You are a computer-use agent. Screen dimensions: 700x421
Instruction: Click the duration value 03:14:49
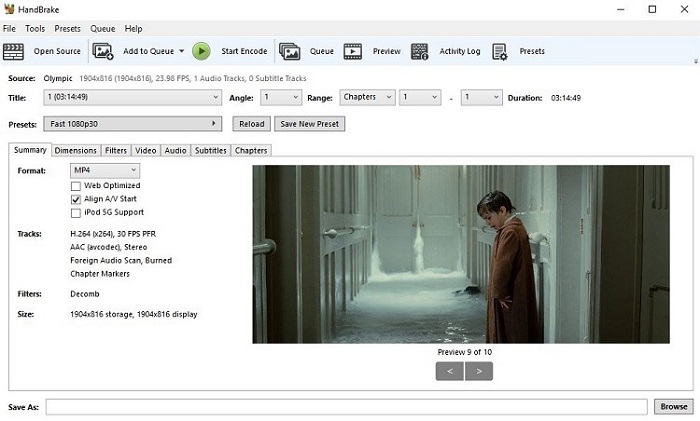566,98
